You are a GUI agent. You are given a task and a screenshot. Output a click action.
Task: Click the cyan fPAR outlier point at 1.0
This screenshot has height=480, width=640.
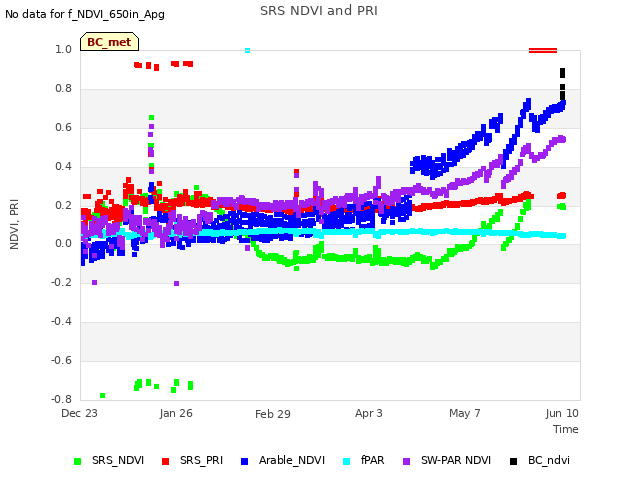pos(247,51)
